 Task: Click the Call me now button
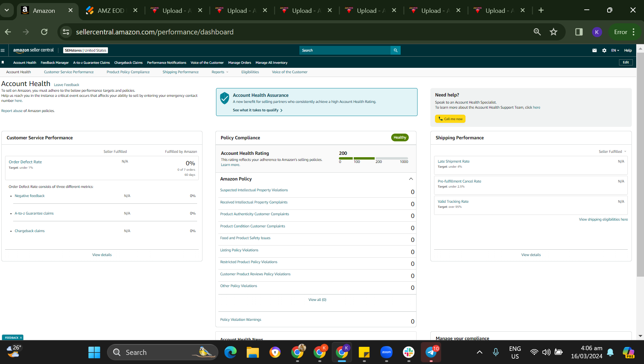coord(450,119)
